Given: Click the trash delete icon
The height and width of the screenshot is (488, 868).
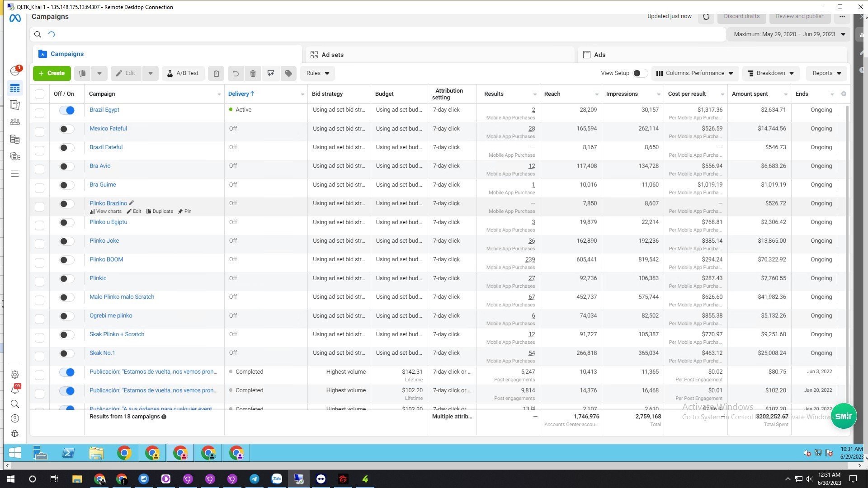Looking at the screenshot, I should pyautogui.click(x=253, y=73).
